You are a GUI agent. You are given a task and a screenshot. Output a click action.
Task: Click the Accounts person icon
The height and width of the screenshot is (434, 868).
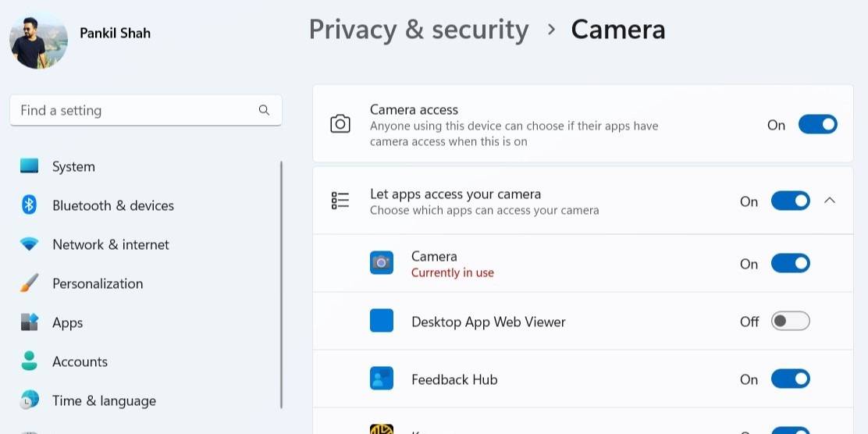(30, 361)
